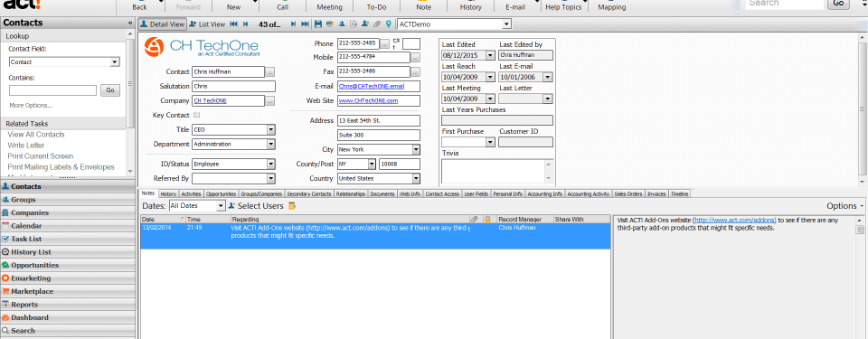This screenshot has width=868, height=339.
Task: Open the Documents tab
Action: click(x=382, y=193)
